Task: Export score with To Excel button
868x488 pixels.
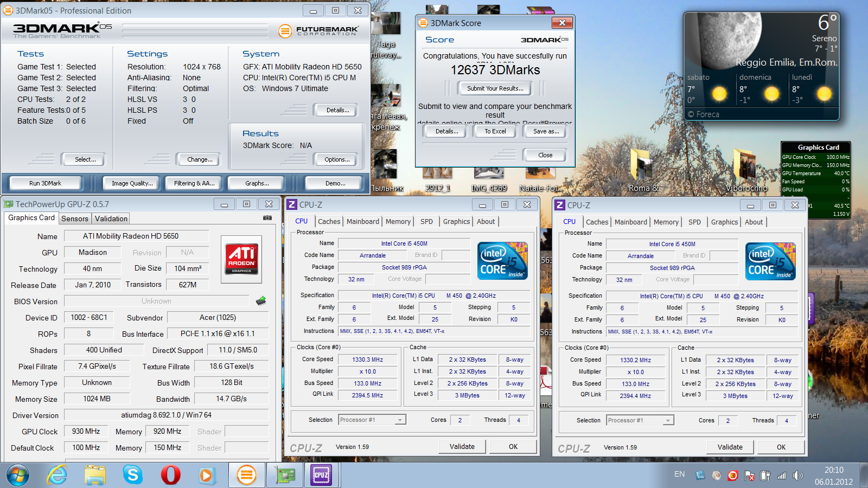Action: pos(495,131)
